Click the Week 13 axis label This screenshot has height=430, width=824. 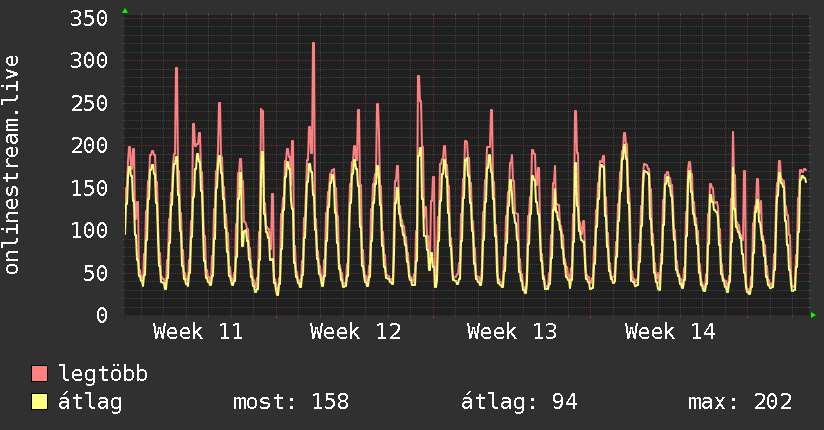[x=512, y=332]
